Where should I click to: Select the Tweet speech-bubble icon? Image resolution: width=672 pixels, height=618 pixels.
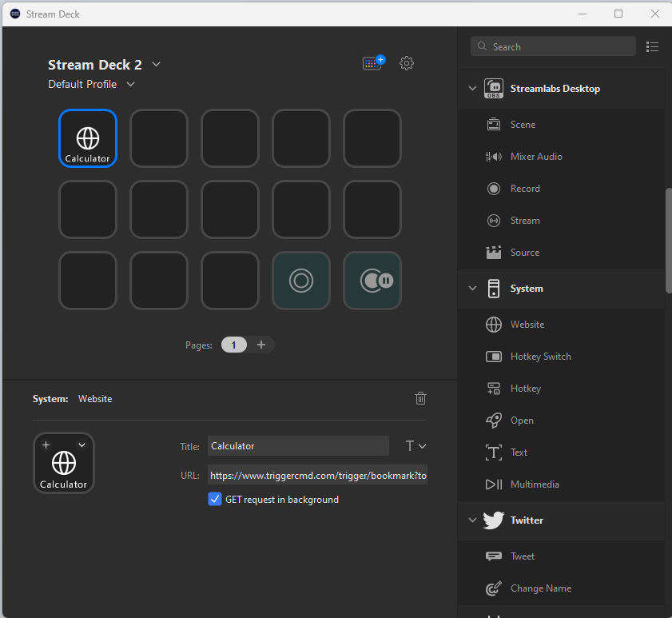point(494,556)
